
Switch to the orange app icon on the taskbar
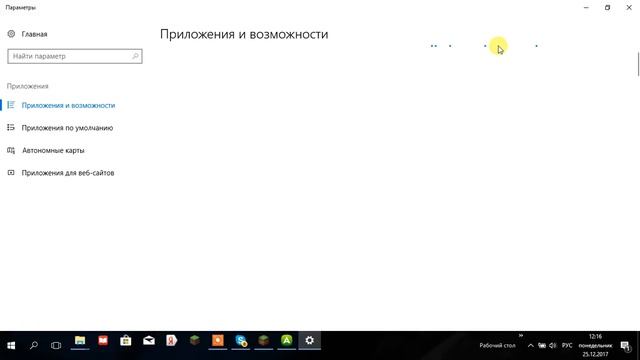[218, 340]
